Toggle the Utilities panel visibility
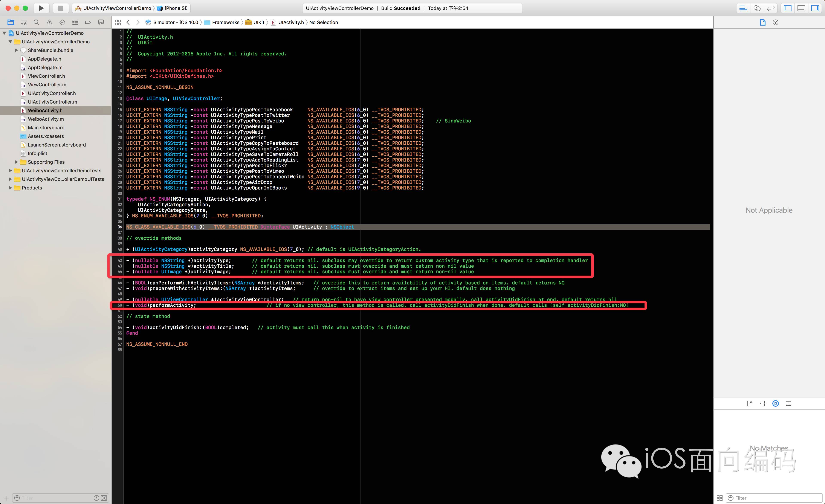 (815, 8)
